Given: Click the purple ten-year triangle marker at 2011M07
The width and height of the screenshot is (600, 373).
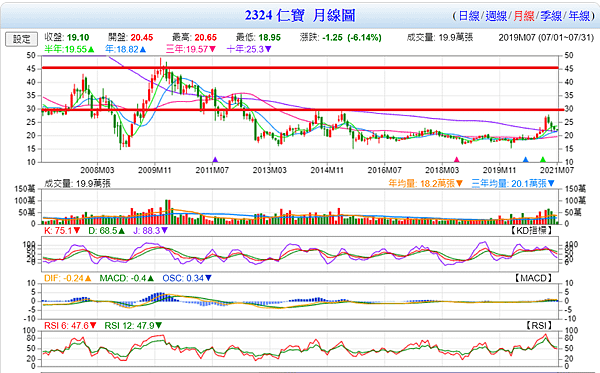Looking at the screenshot, I should coord(215,160).
